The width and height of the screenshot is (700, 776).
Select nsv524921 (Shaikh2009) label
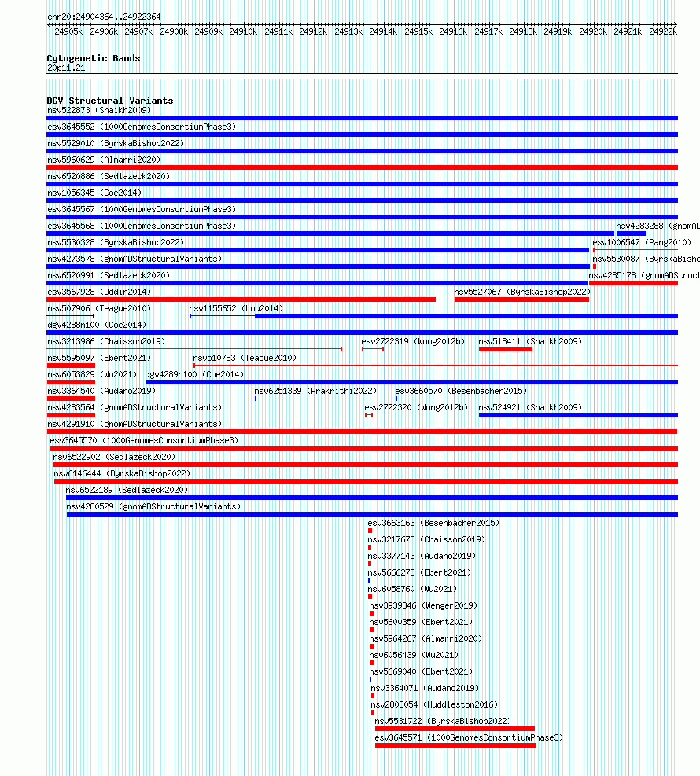coord(530,407)
